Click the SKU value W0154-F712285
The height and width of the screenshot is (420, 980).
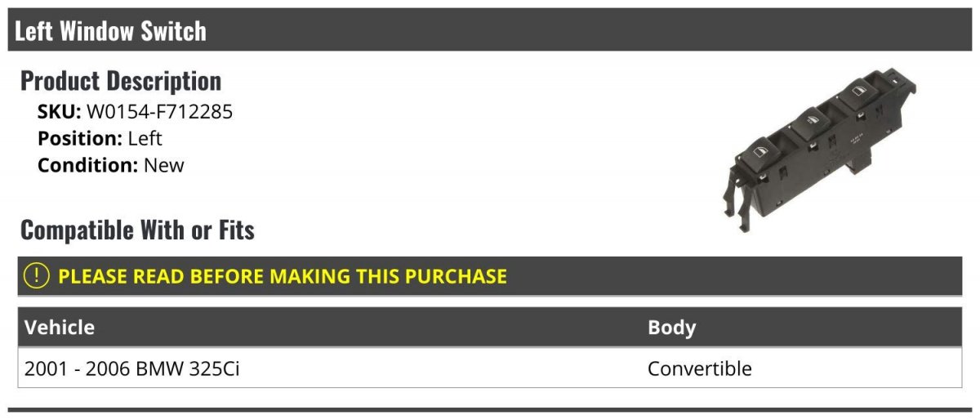159,112
